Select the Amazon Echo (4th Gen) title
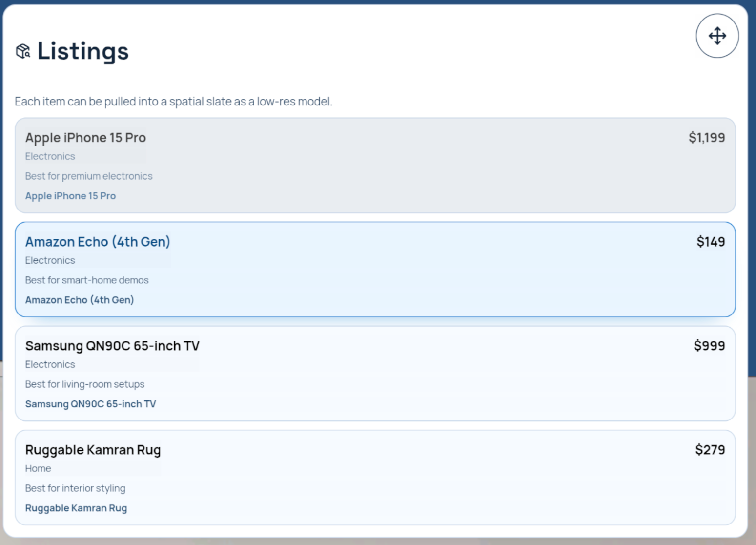 [x=98, y=242]
